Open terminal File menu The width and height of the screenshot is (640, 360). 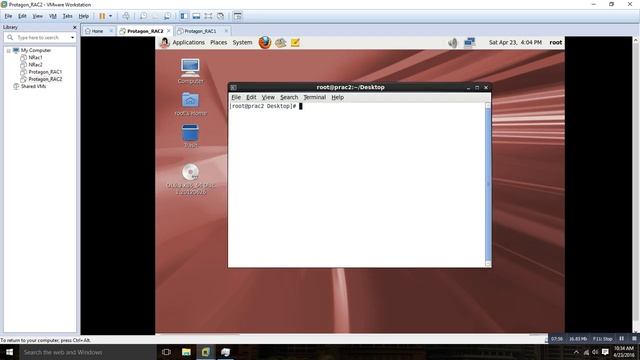pyautogui.click(x=236, y=98)
